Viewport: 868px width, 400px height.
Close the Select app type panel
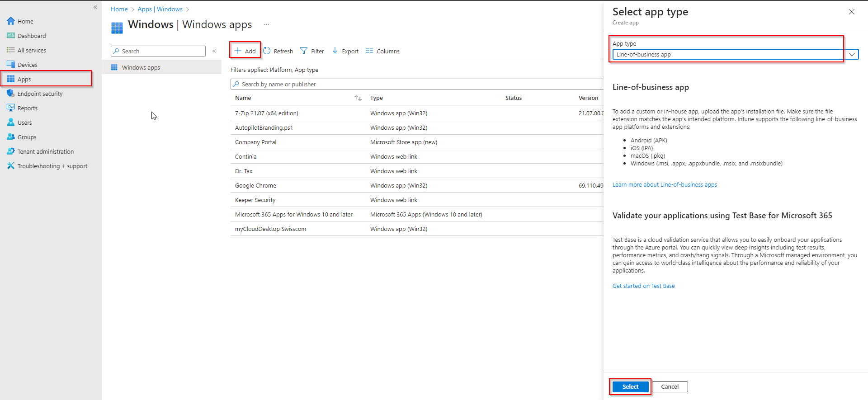(852, 12)
